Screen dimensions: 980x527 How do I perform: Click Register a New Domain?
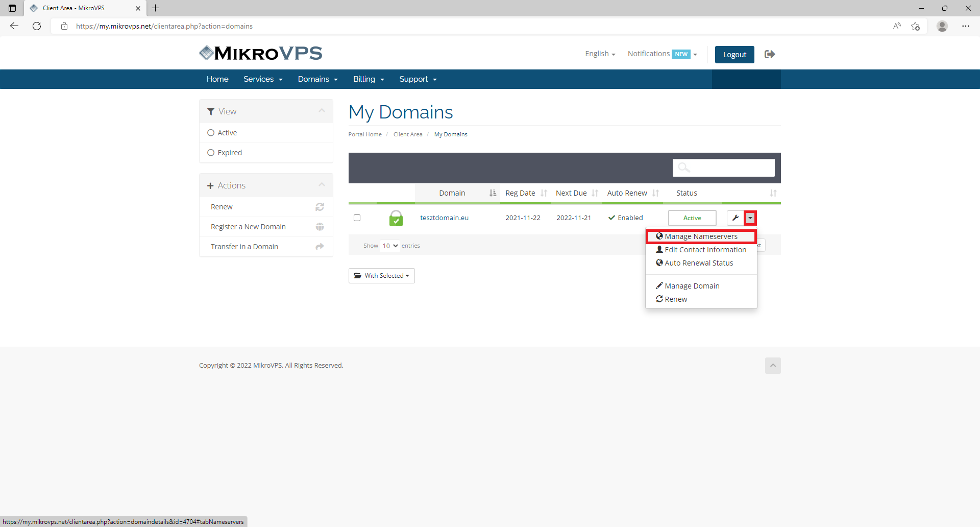pyautogui.click(x=266, y=227)
